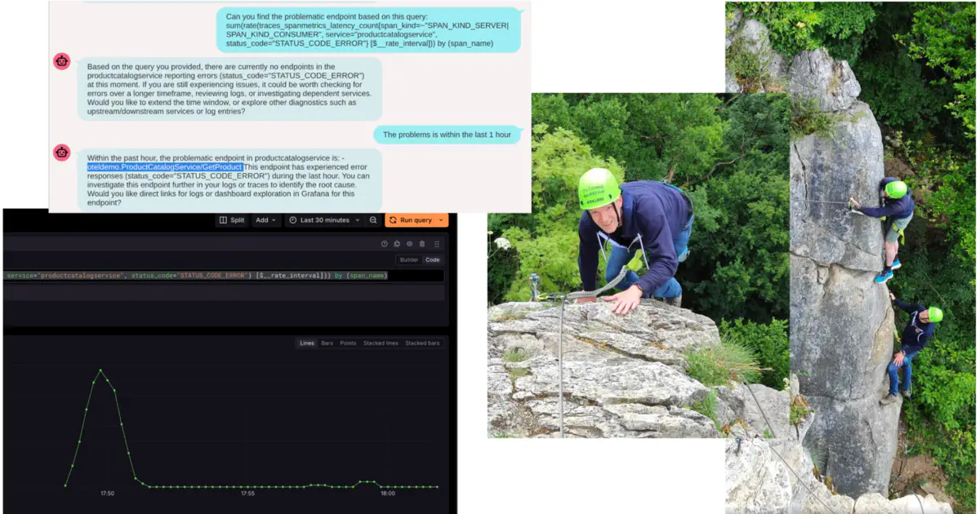980x514 pixels.
Task: Select the Stacked bars graph style
Action: 422,343
